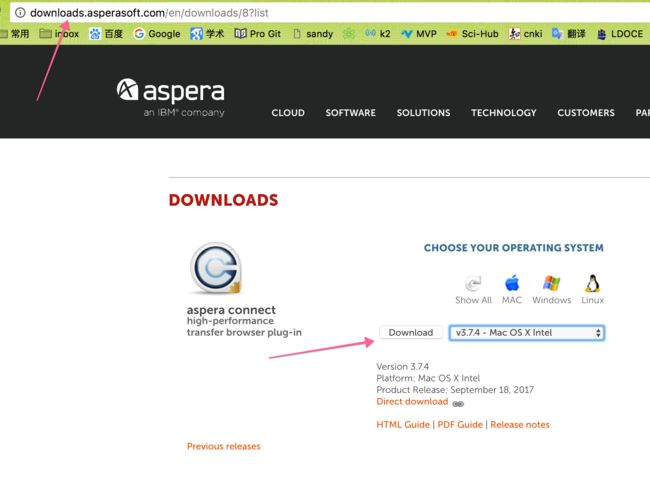650x478 pixels.
Task: Open the CLOUD menu
Action: coord(288,113)
